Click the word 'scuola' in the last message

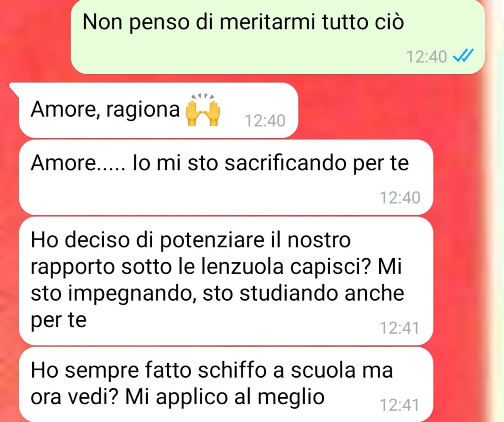tap(323, 370)
